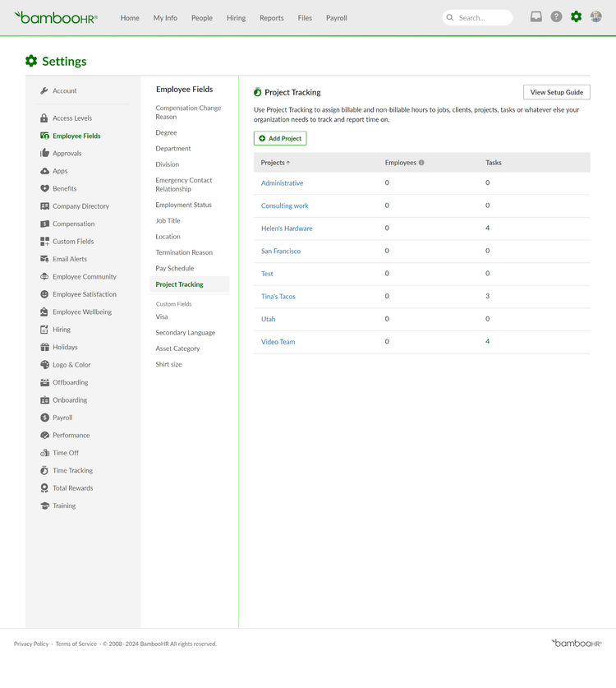Click the help question mark icon

[x=556, y=16]
